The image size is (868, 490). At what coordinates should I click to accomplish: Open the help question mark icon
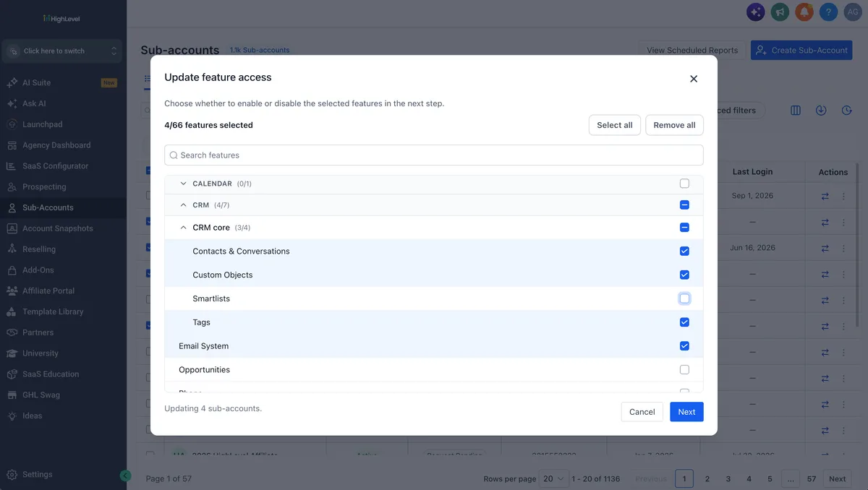tap(828, 12)
